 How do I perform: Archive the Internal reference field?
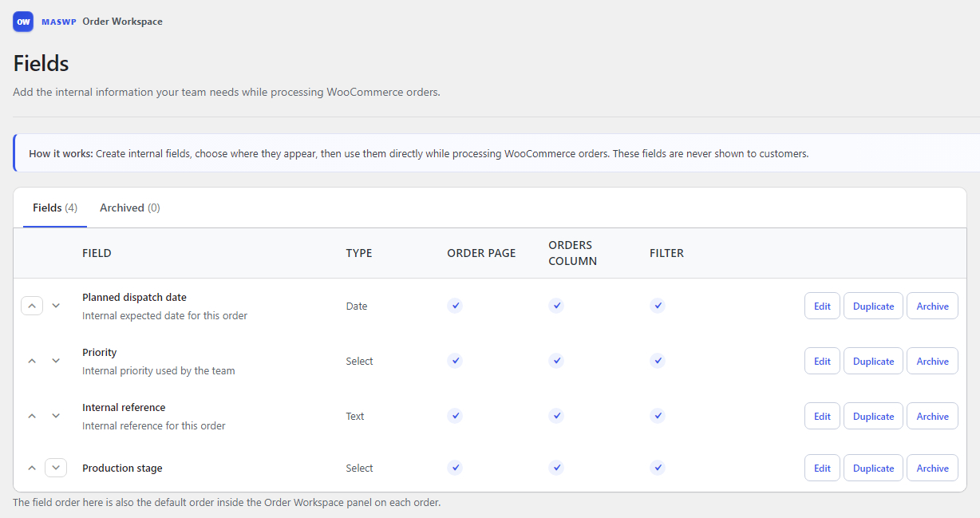point(932,416)
